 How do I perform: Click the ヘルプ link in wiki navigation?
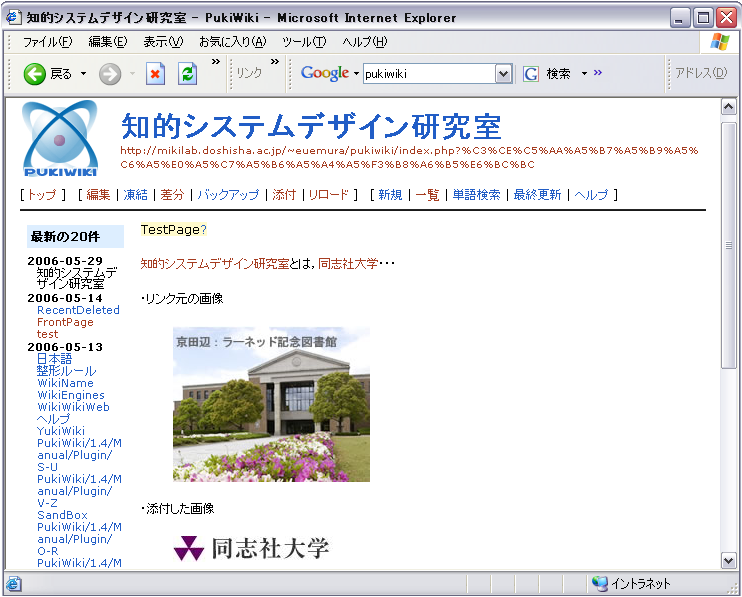click(x=591, y=194)
